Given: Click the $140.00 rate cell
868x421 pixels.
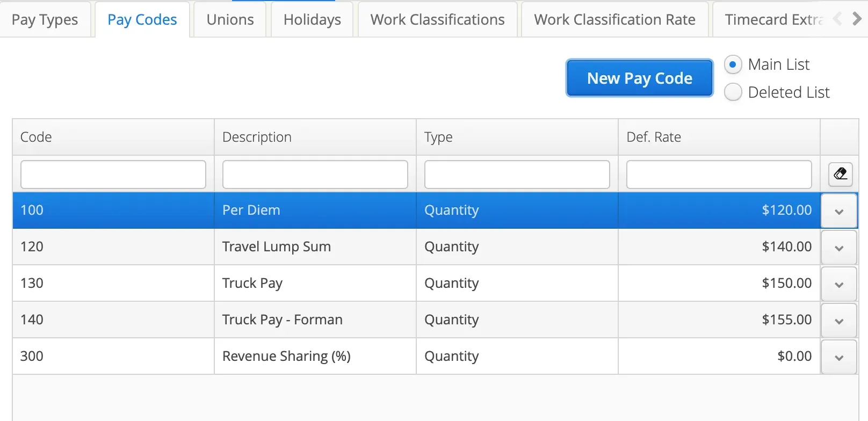Looking at the screenshot, I should coord(719,247).
